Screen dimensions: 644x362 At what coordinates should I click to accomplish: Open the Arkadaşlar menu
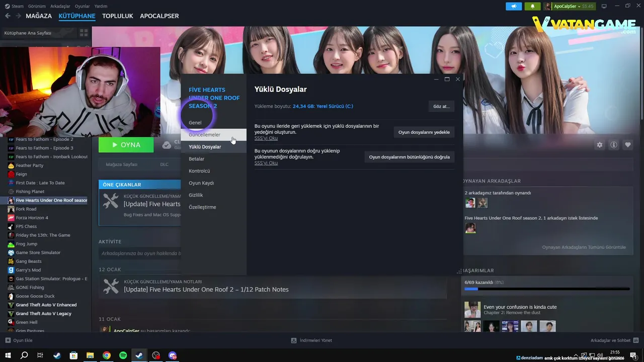click(x=60, y=6)
